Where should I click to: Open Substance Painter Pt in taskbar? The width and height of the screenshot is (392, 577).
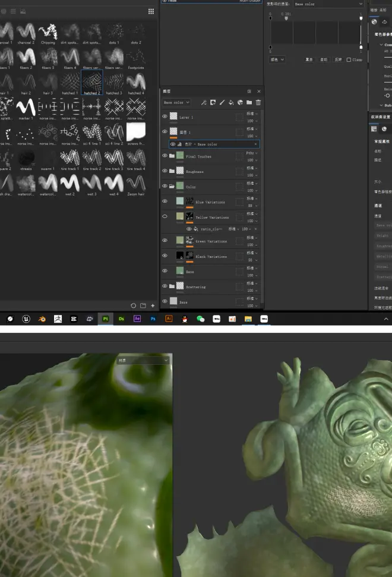coord(106,319)
